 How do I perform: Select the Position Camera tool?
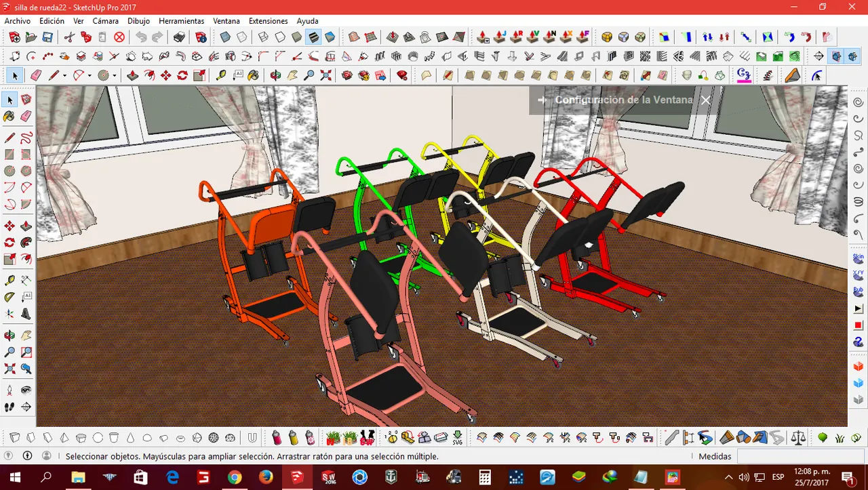[x=9, y=390]
